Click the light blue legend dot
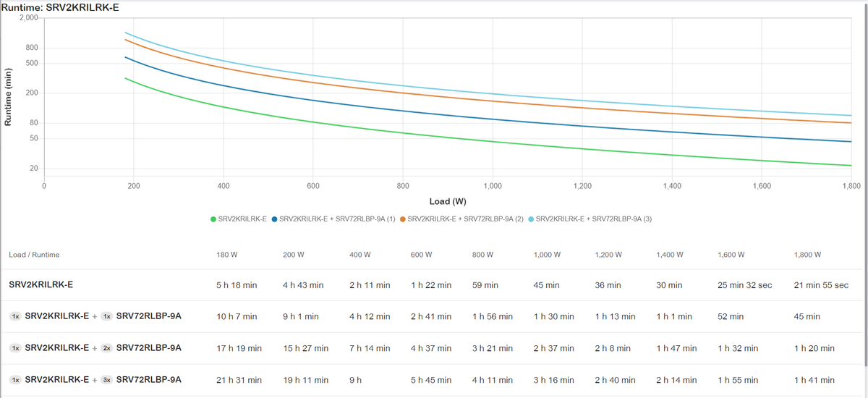The image size is (868, 398). [532, 219]
